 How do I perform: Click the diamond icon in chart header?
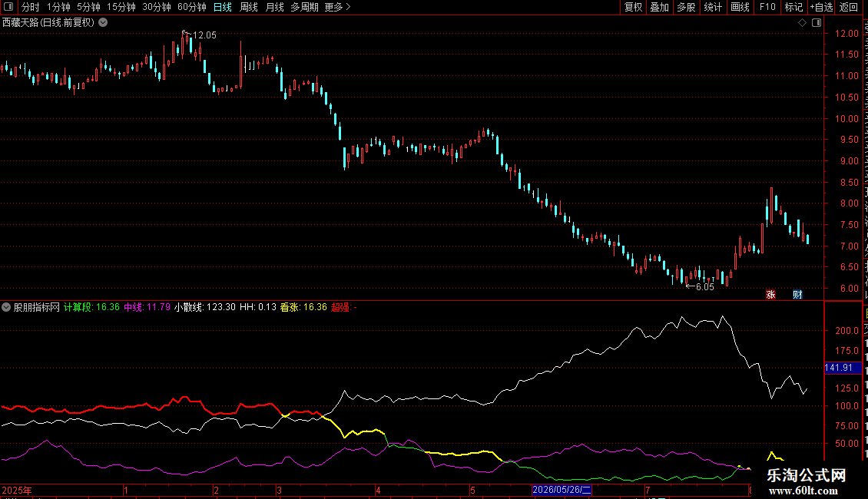pyautogui.click(x=802, y=23)
